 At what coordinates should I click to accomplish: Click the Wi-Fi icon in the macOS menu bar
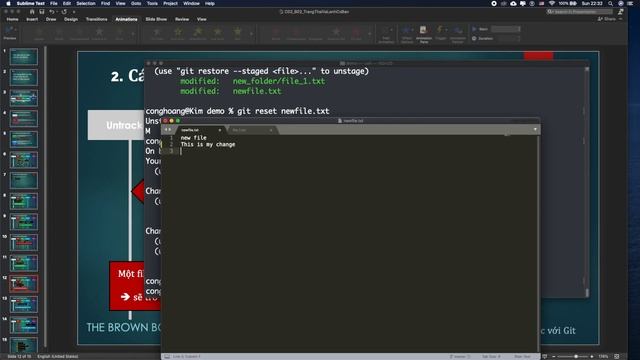tap(552, 3)
